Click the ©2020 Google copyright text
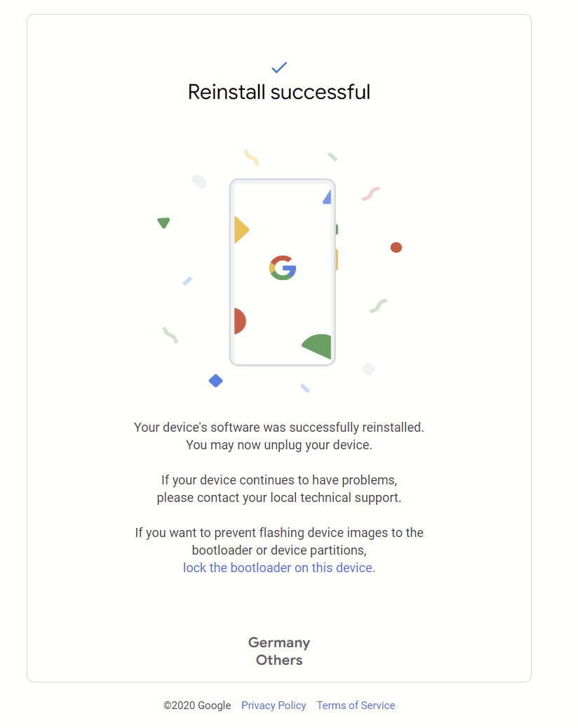Viewport: 578px width, 728px height. pos(197,706)
